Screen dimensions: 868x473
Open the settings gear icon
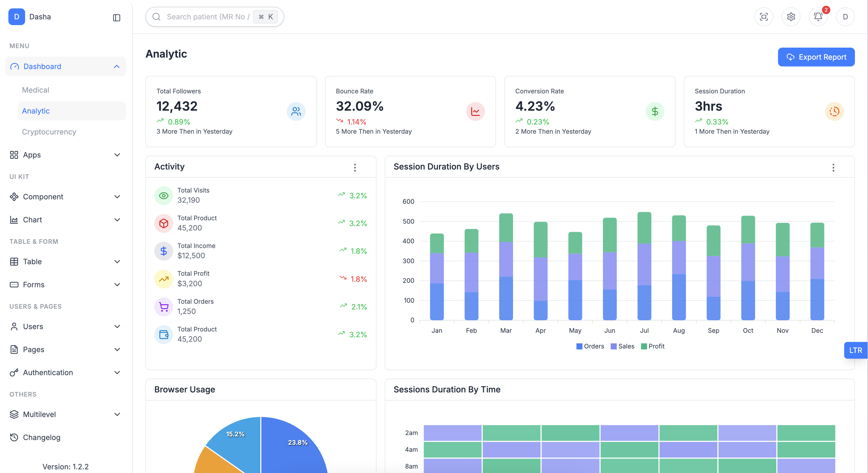point(791,17)
